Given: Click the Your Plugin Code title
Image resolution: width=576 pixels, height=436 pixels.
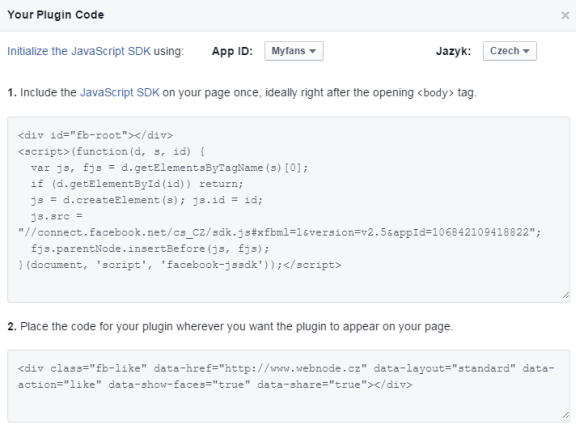Looking at the screenshot, I should click(x=56, y=15).
